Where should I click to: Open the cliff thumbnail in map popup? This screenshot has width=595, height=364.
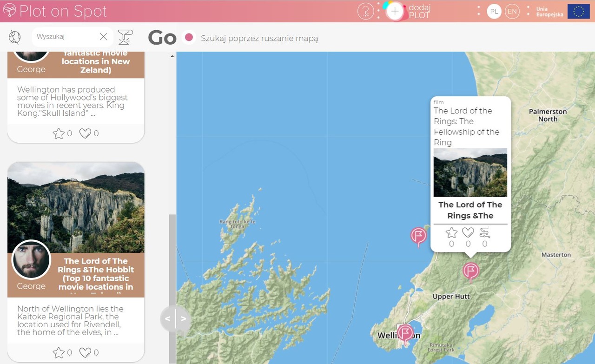pos(470,172)
